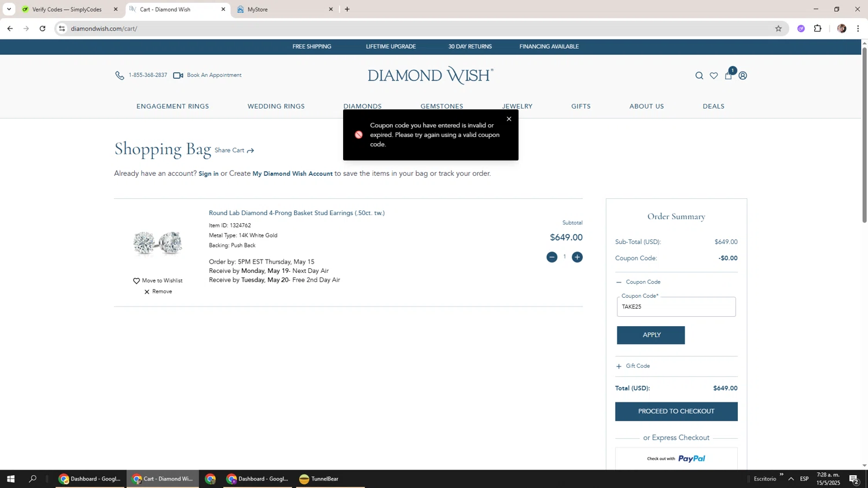This screenshot has height=488, width=868.
Task: Open the Deals menu
Action: [x=713, y=106]
